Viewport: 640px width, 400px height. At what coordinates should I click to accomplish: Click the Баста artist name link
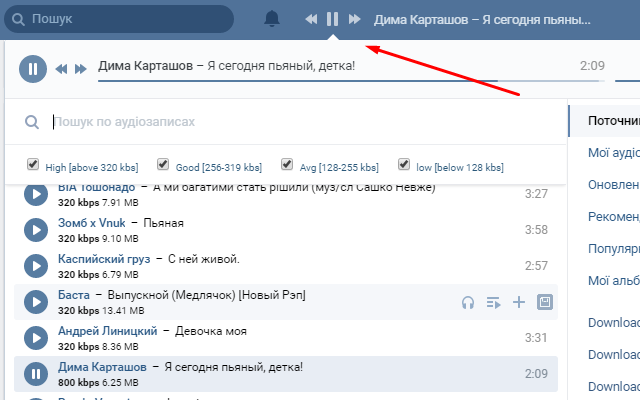coord(74,295)
